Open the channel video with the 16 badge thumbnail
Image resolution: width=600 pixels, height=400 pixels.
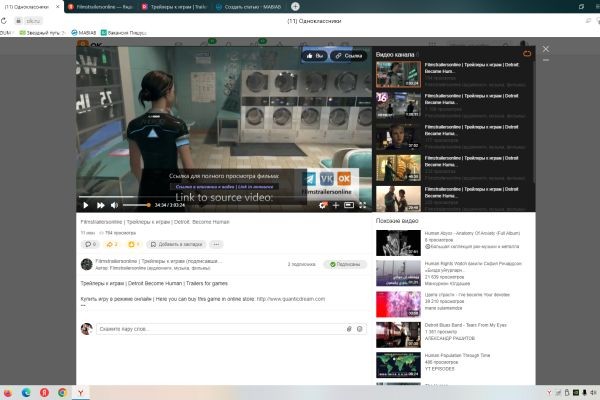[398, 105]
